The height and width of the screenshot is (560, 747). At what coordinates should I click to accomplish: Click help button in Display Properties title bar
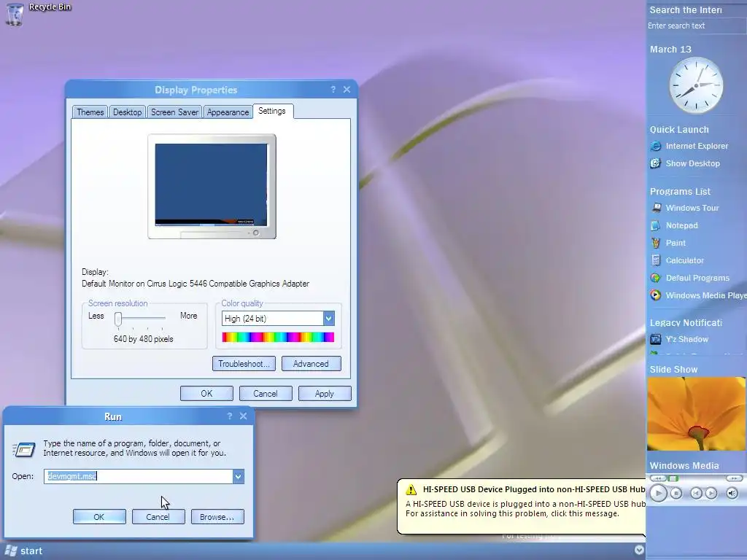333,90
